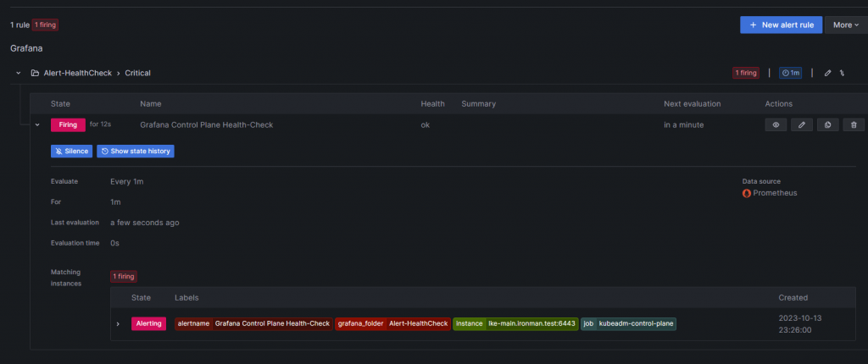The height and width of the screenshot is (364, 868).
Task: Click the Alerting state badge
Action: tap(148, 323)
